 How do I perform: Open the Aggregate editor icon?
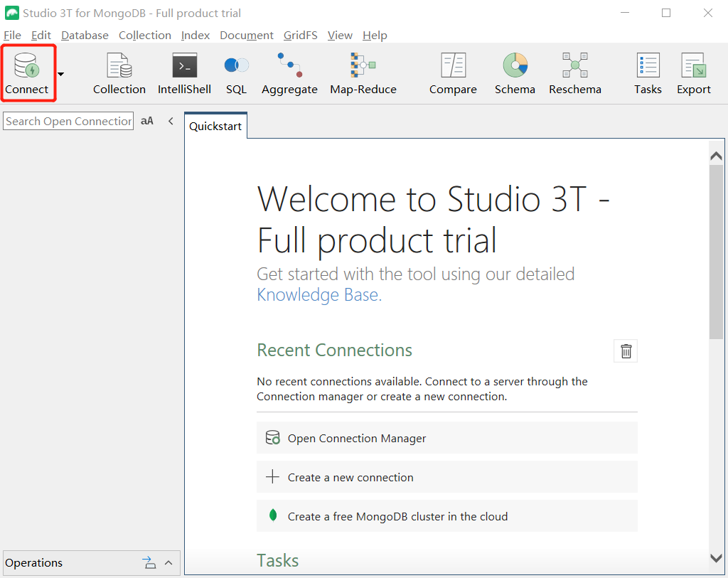coord(289,73)
